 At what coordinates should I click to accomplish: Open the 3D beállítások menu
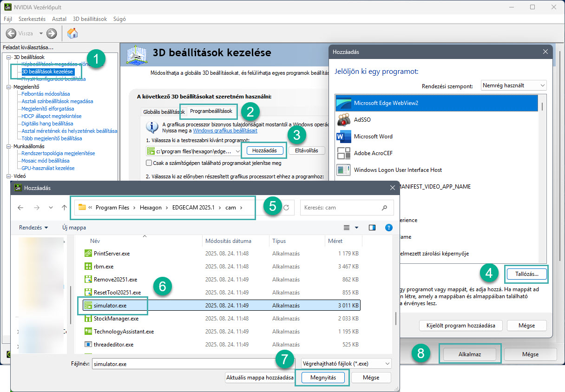pyautogui.click(x=90, y=19)
